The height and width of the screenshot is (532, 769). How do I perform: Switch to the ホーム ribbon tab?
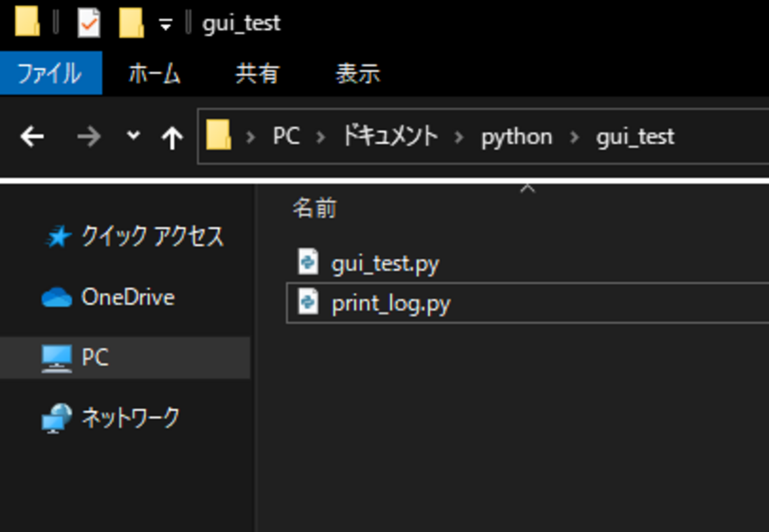[154, 73]
